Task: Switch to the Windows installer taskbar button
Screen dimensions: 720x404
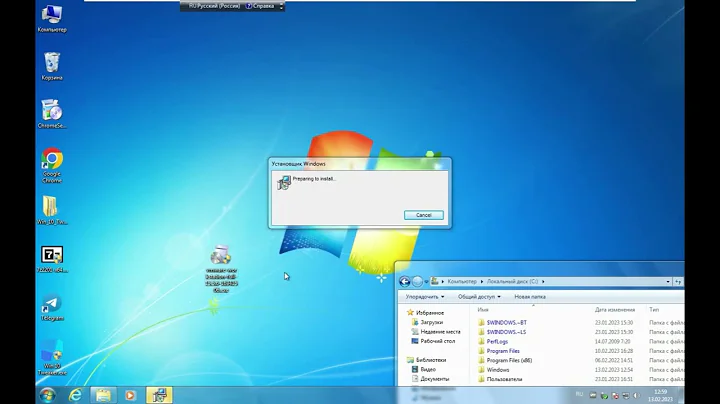Action: pos(159,395)
